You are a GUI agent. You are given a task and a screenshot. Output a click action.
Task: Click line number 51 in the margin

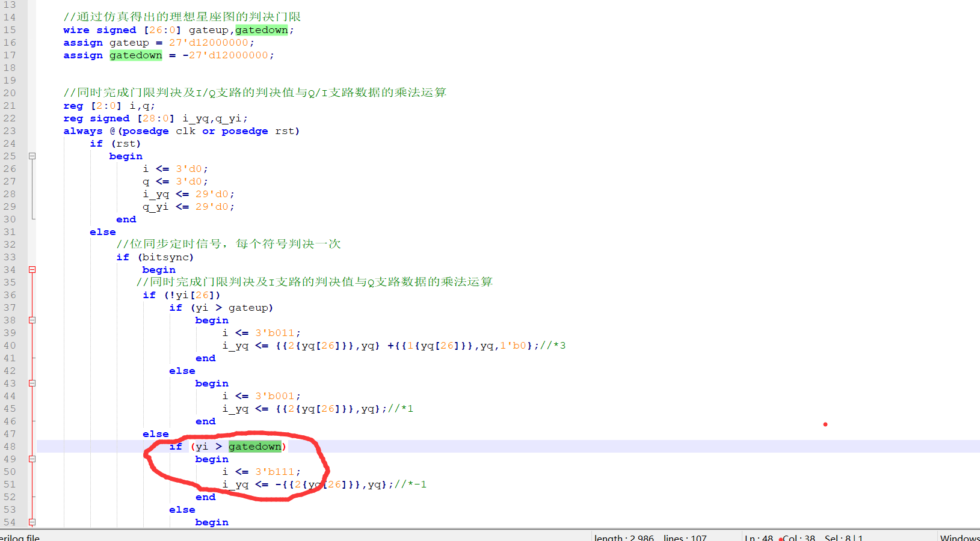tap(10, 484)
